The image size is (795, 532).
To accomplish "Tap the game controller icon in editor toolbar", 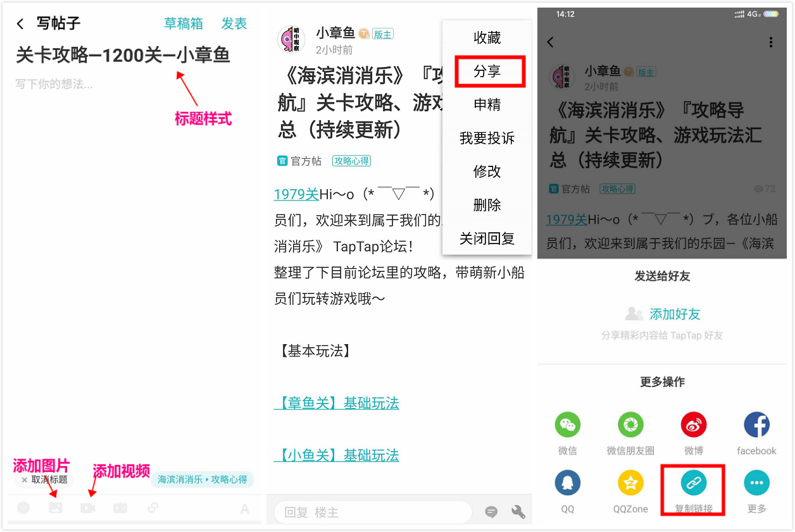I will [x=120, y=507].
